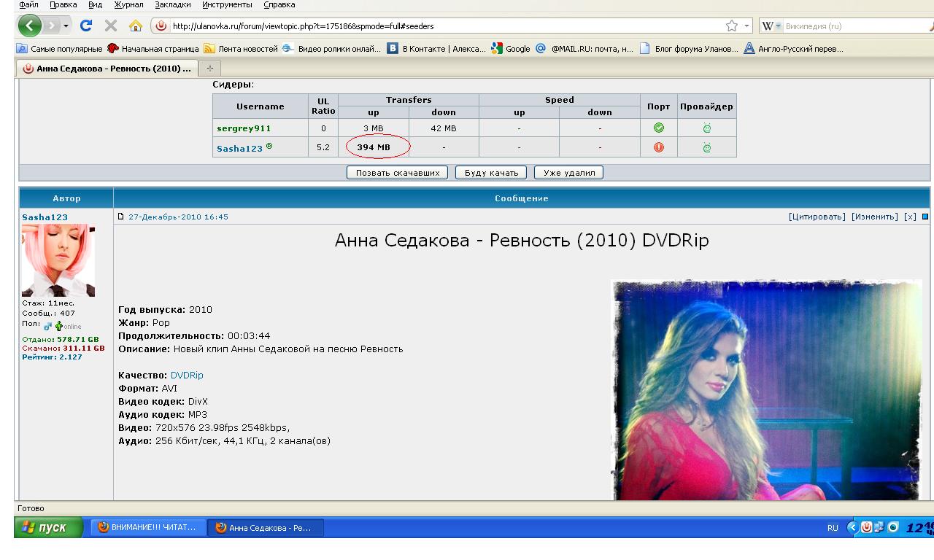Expand the address bar URL dropdown
The width and height of the screenshot is (934, 560).
(x=746, y=26)
